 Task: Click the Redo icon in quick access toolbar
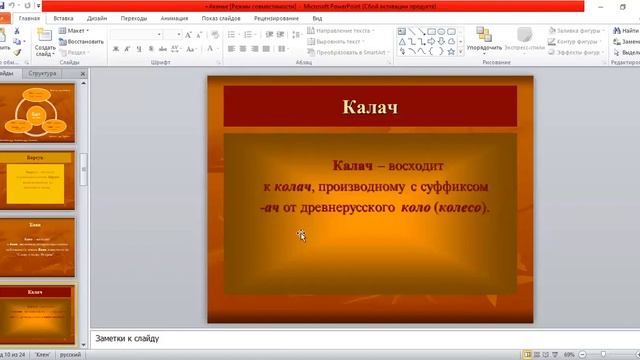pos(27,6)
